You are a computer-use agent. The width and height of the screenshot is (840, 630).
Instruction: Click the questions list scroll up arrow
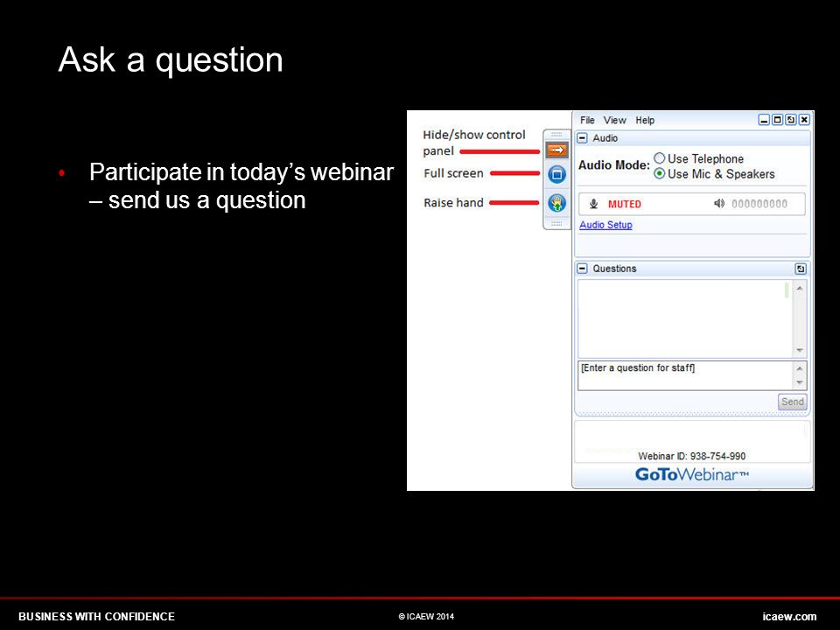(x=799, y=288)
